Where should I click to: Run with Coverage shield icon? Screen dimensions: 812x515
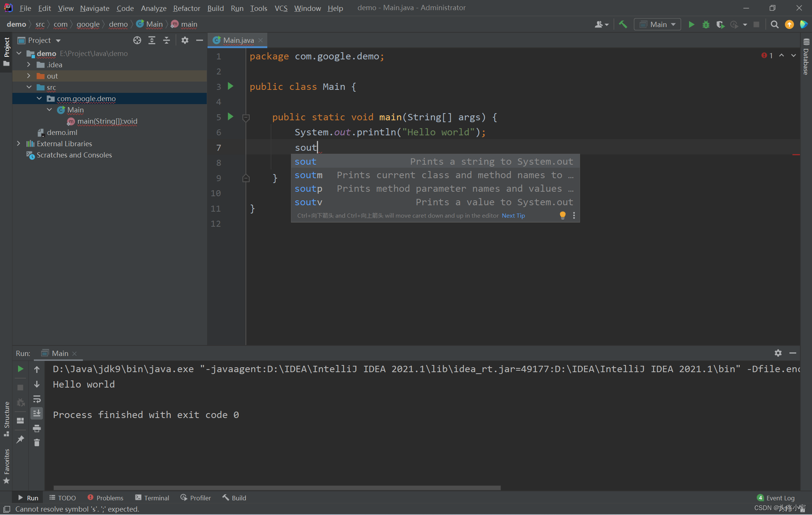click(x=720, y=24)
